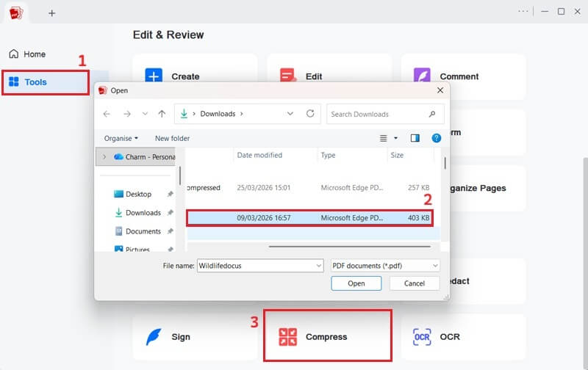Open the Tools section in the sidebar
588x370 pixels.
coord(46,82)
